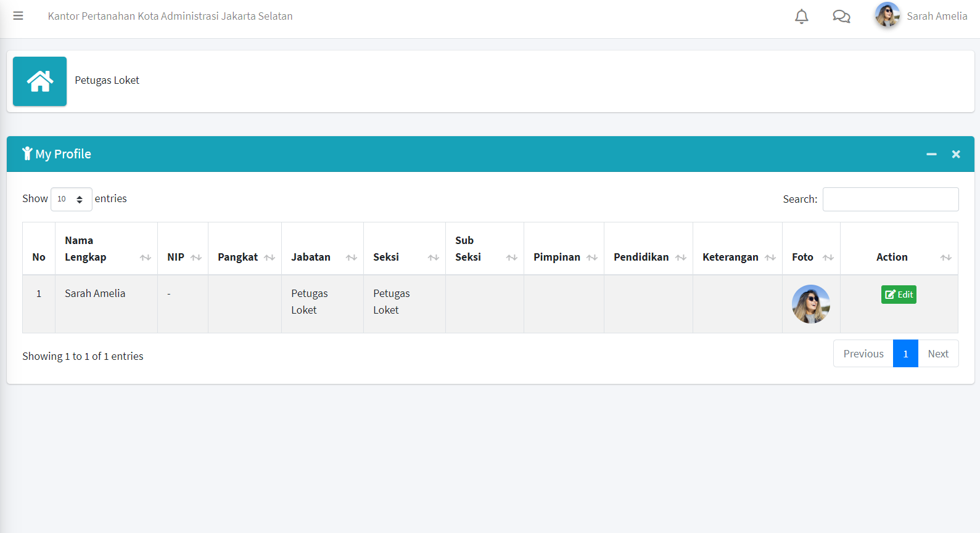Open the show entries dropdown
This screenshot has width=980, height=533.
coord(71,199)
